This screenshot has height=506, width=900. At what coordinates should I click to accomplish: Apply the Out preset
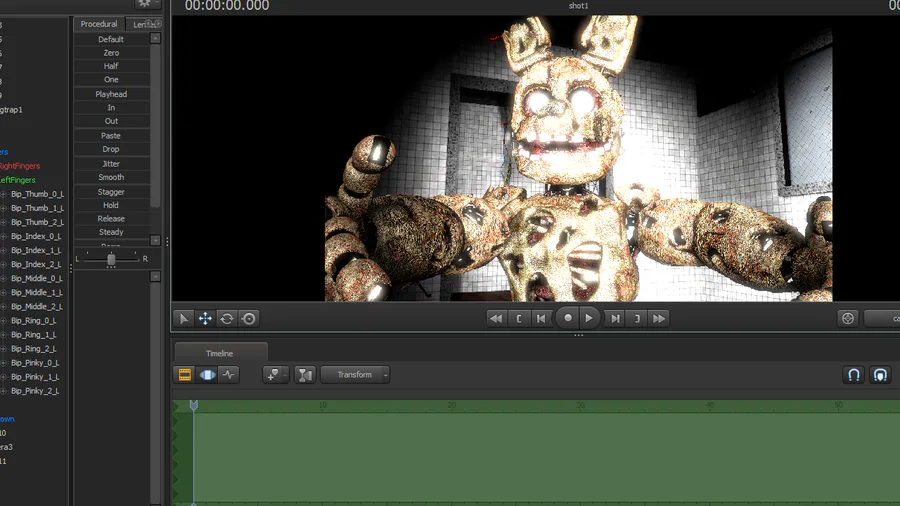pos(111,121)
